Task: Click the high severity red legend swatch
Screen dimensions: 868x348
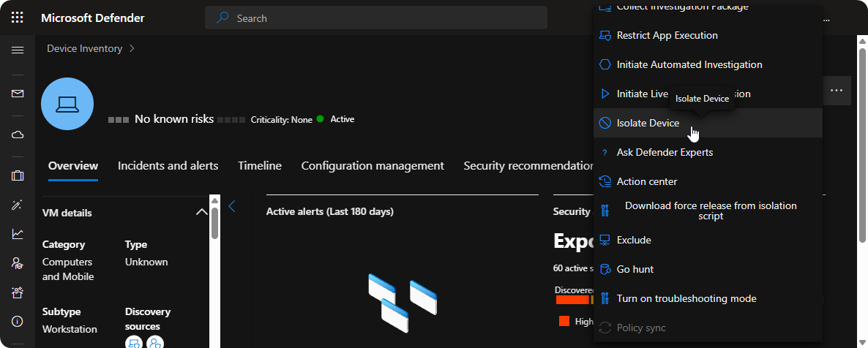Action: (x=564, y=321)
